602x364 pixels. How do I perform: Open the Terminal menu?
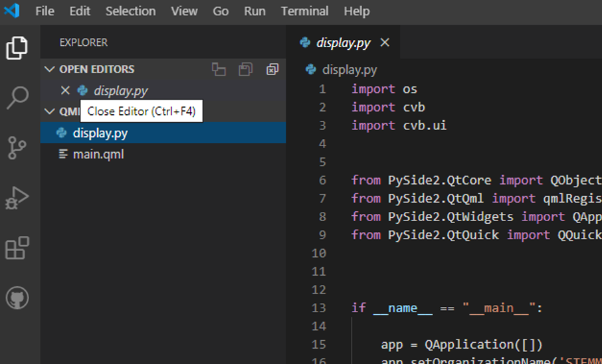pos(304,11)
